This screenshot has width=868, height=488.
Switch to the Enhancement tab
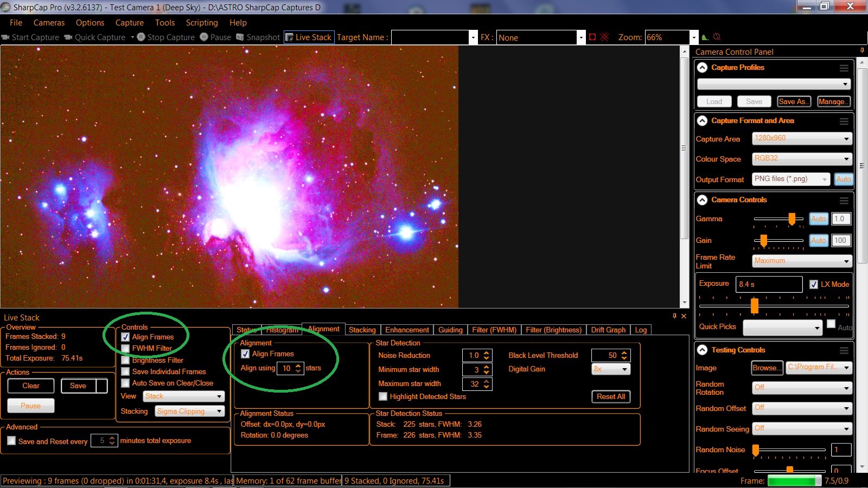407,330
